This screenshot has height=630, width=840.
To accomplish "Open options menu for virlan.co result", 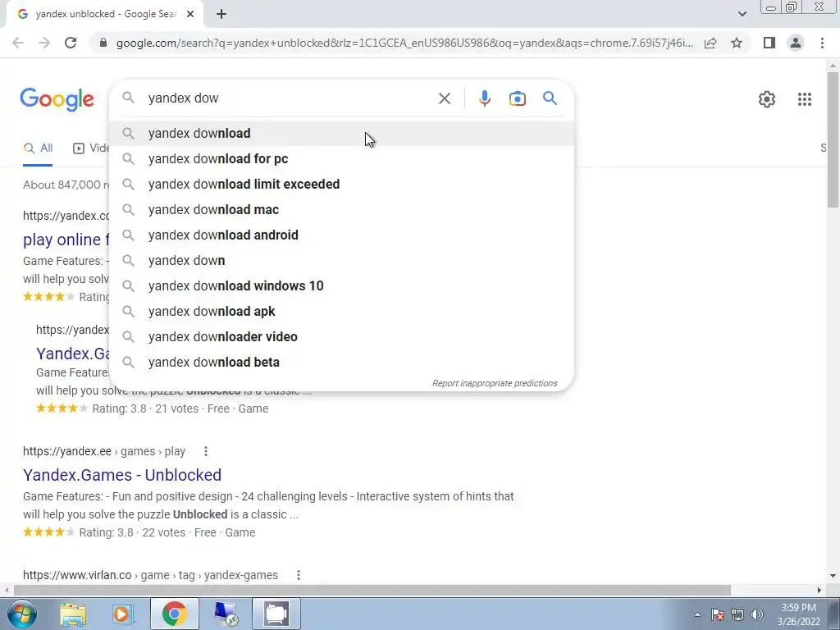I will pos(299,575).
